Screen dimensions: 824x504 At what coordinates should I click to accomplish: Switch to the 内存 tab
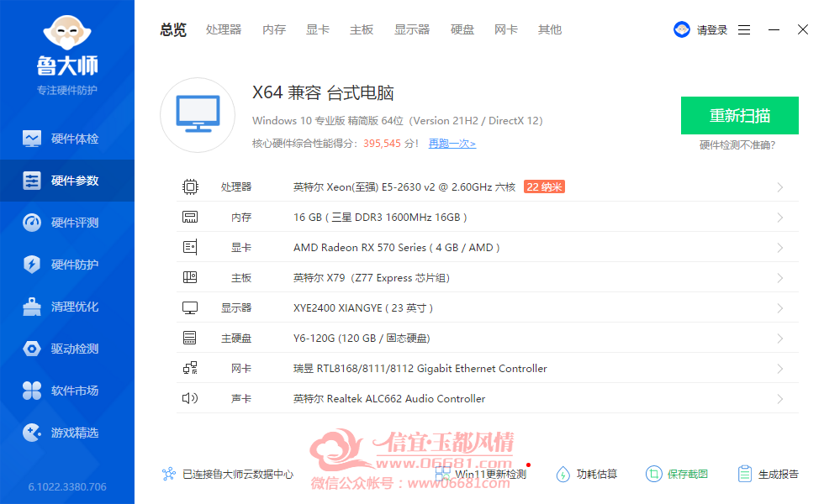[274, 30]
